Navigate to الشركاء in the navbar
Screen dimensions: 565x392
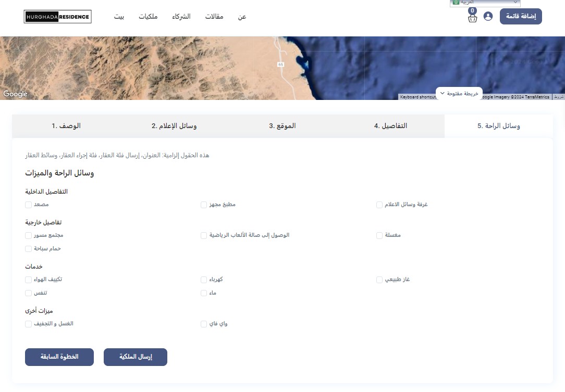pyautogui.click(x=181, y=17)
